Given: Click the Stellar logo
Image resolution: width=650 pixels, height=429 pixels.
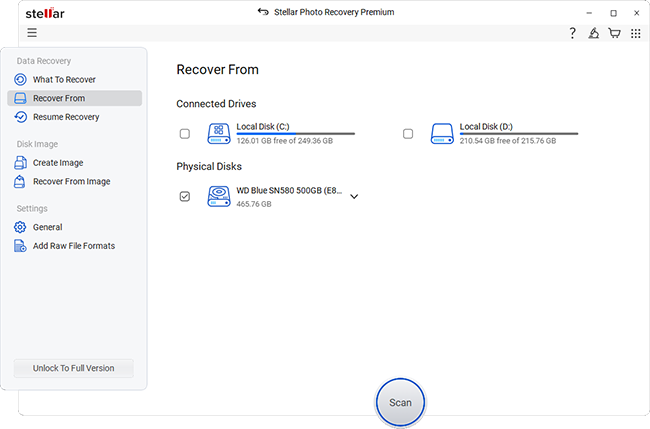Looking at the screenshot, I should 45,13.
